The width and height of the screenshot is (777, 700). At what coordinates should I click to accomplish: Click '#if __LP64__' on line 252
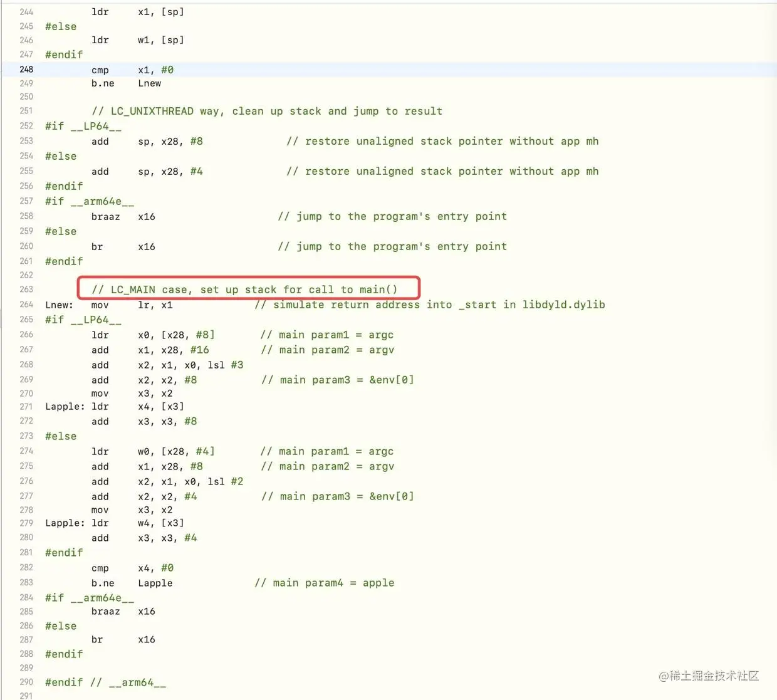coord(83,126)
